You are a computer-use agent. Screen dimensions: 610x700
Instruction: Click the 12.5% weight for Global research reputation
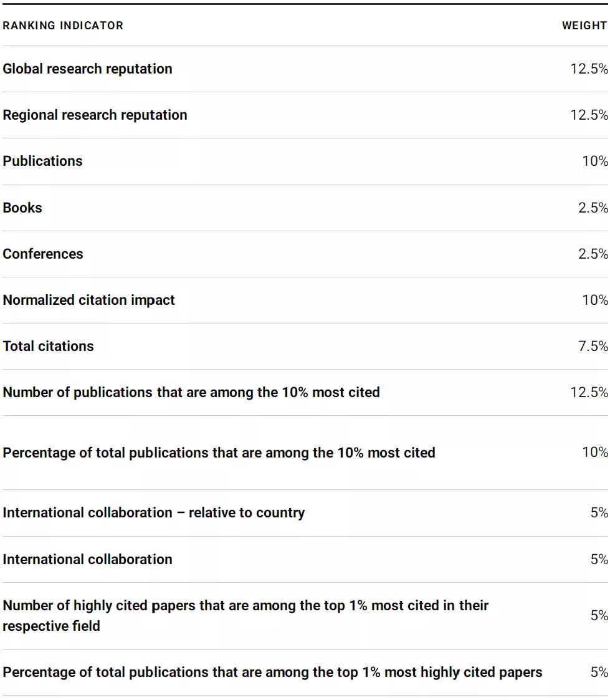[x=589, y=69]
